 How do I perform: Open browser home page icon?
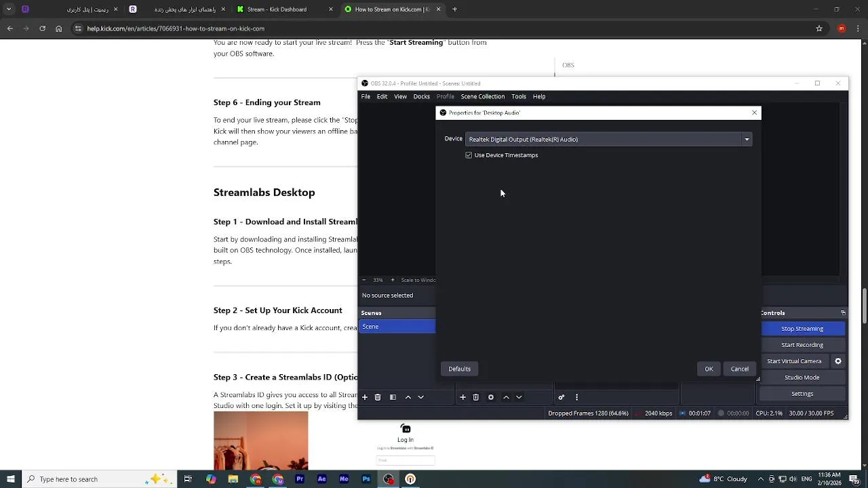(58, 28)
